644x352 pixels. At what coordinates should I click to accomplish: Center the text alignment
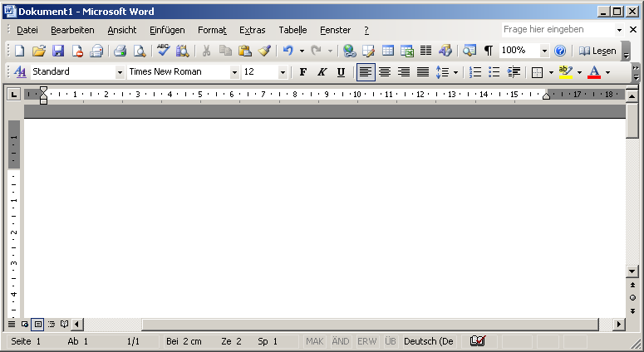[385, 72]
